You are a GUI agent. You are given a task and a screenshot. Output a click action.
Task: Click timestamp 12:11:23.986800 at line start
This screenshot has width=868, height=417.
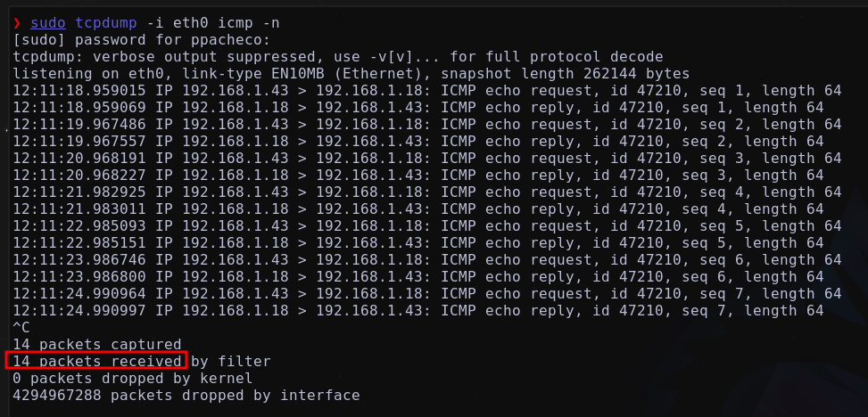(x=79, y=276)
